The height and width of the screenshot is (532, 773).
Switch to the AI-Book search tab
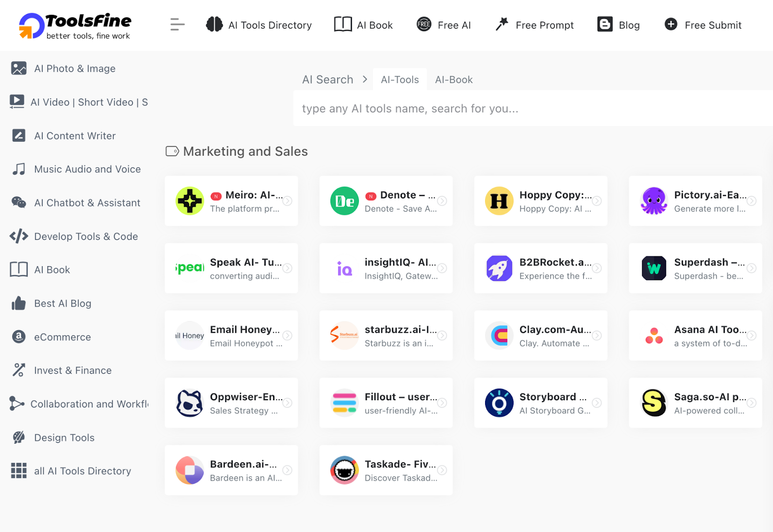pos(454,80)
